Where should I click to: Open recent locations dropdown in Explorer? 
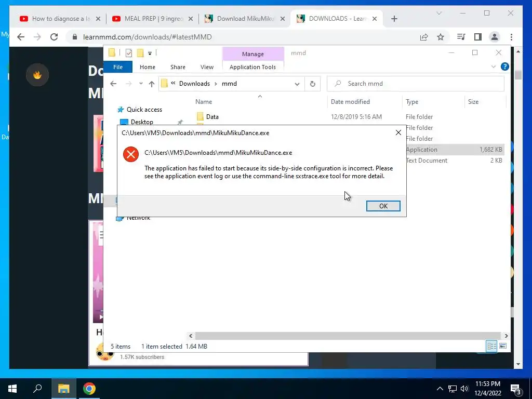coord(141,84)
